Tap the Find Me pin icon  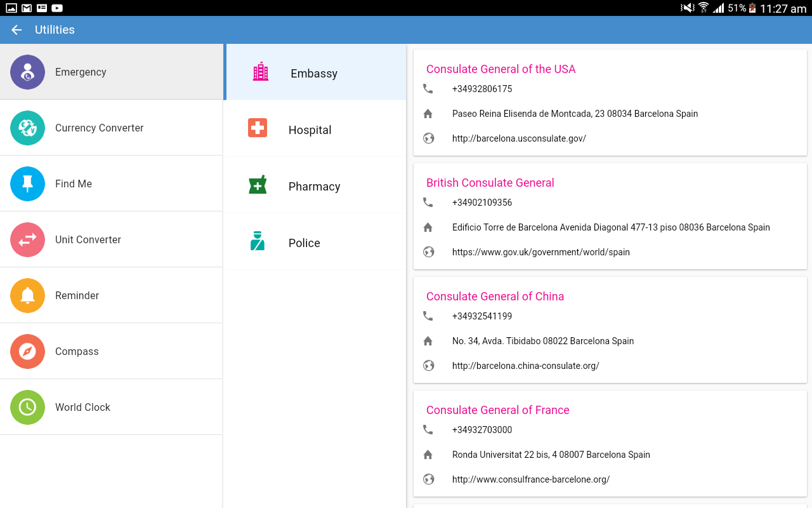pyautogui.click(x=27, y=184)
